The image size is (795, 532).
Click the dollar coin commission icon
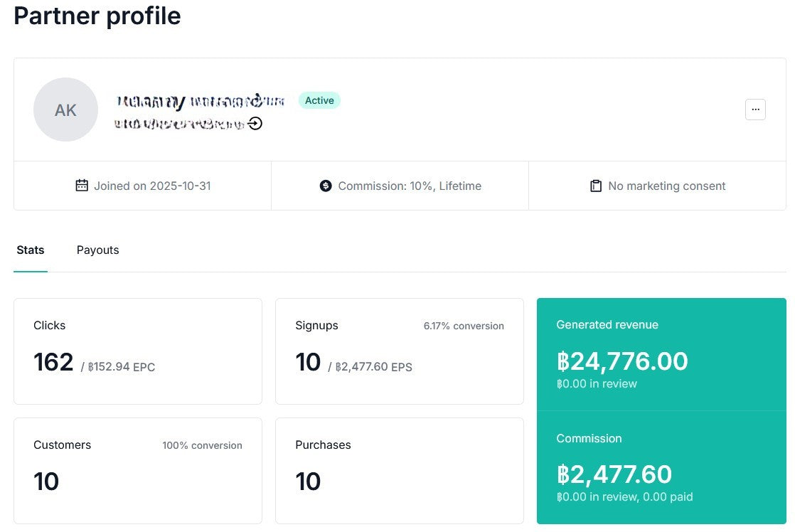point(326,186)
